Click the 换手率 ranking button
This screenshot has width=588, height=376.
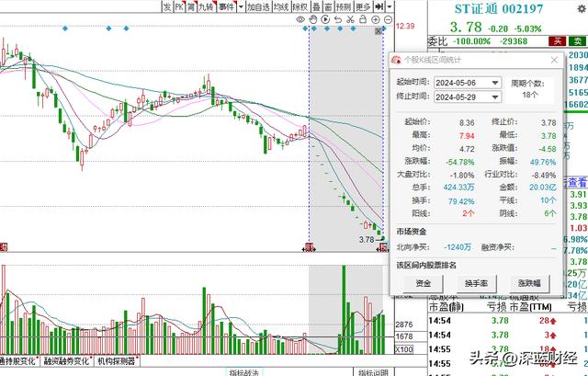(476, 283)
